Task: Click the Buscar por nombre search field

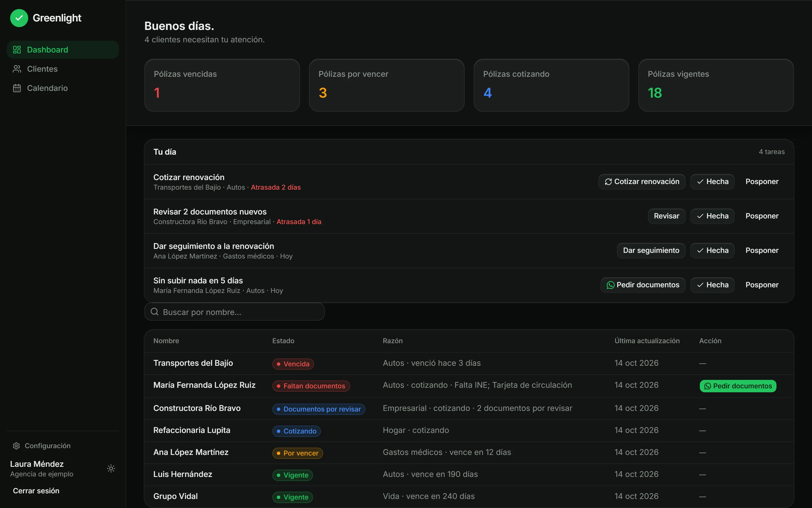Action: pos(234,312)
